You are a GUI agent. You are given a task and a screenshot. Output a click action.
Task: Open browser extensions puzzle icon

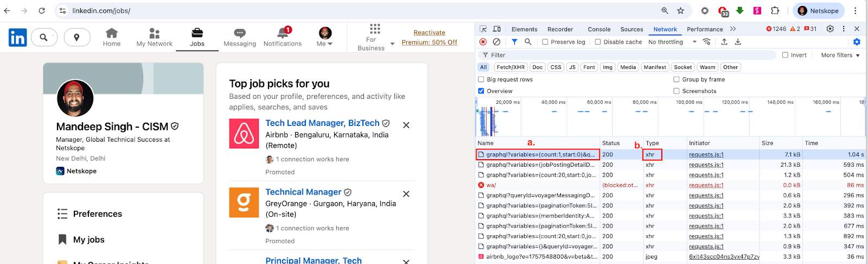coord(775,11)
